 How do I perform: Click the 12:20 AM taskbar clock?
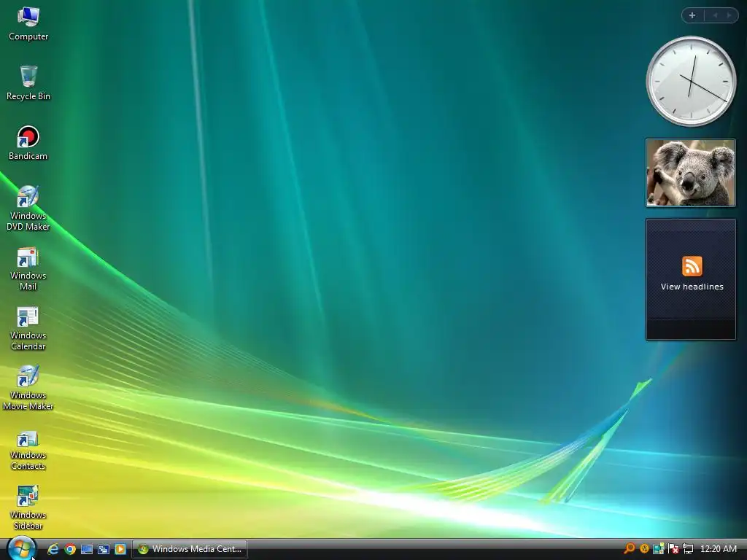[719, 548]
